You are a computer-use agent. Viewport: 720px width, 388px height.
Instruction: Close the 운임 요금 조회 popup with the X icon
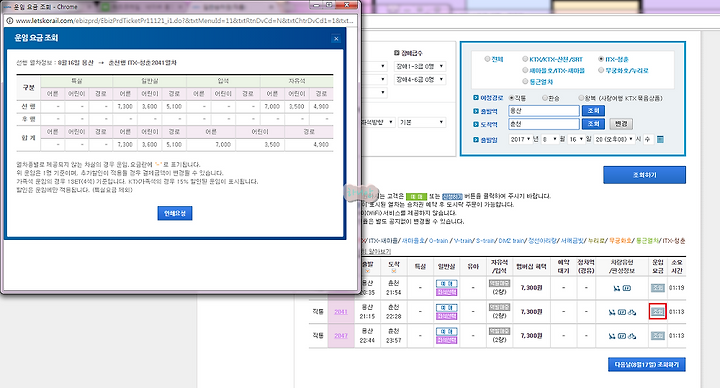pyautogui.click(x=336, y=39)
